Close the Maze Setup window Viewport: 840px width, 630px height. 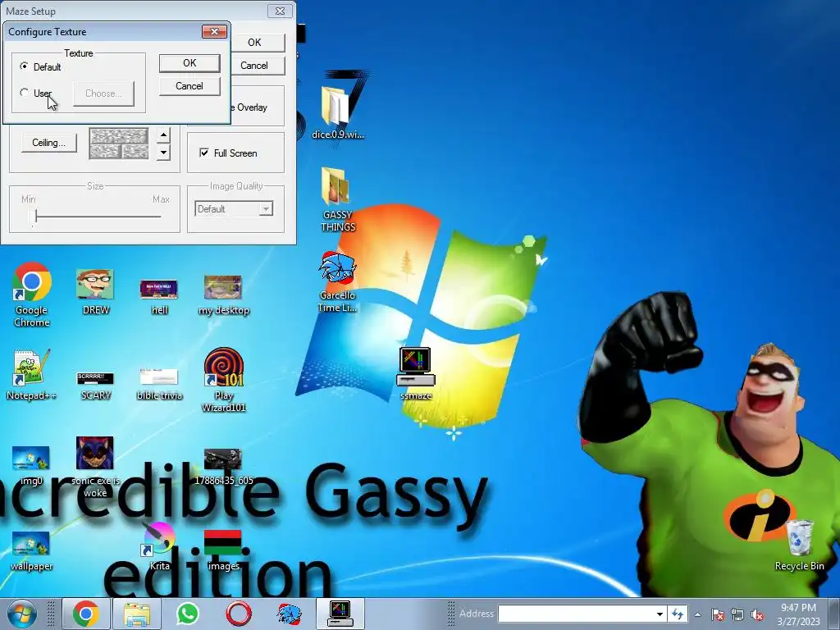pos(280,11)
